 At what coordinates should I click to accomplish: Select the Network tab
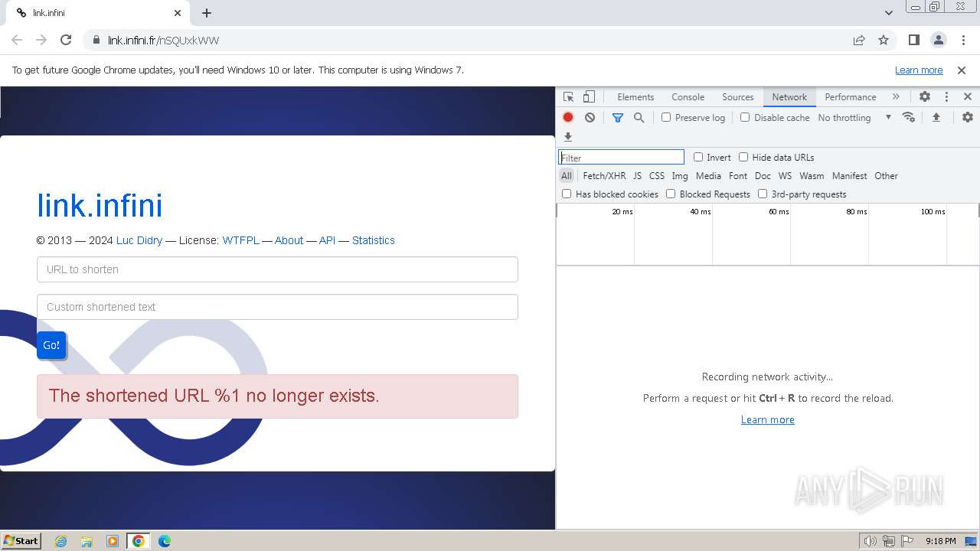coord(789,97)
